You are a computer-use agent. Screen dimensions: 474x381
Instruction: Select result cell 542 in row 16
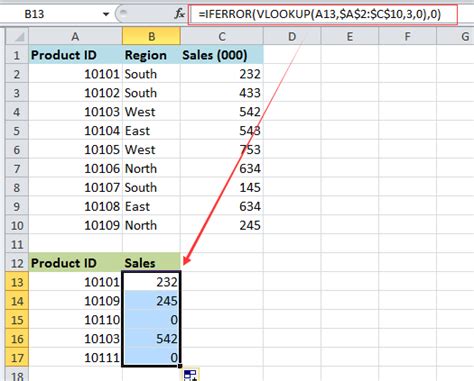coord(151,339)
